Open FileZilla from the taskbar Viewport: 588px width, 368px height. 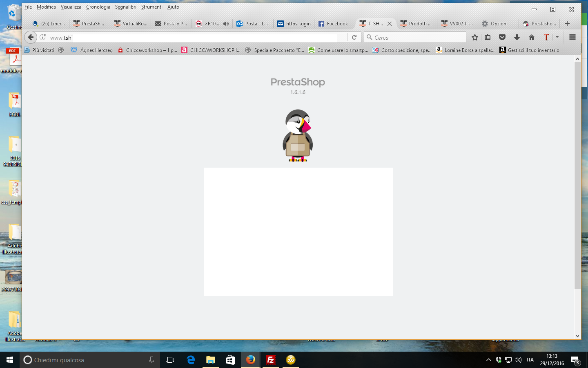270,360
